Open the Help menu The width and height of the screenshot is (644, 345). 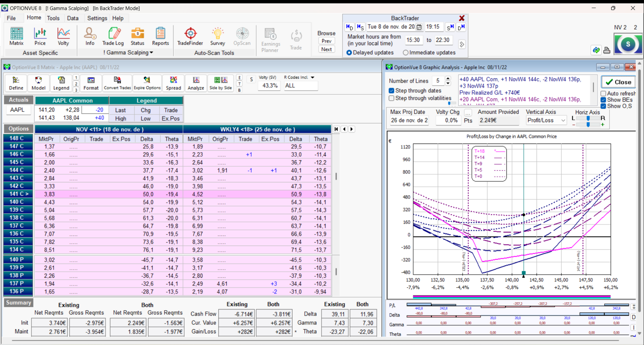[x=118, y=18]
